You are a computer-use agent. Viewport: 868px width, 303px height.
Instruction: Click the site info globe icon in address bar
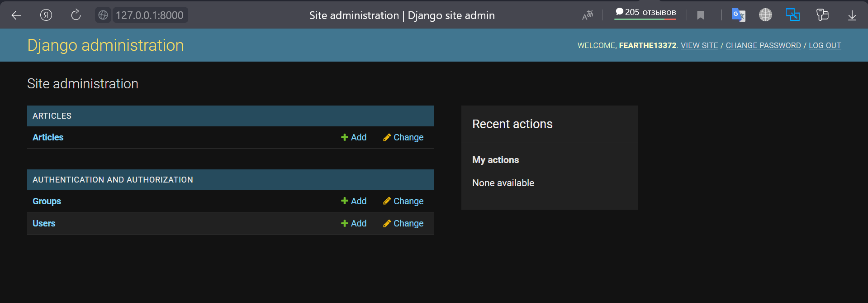[103, 15]
